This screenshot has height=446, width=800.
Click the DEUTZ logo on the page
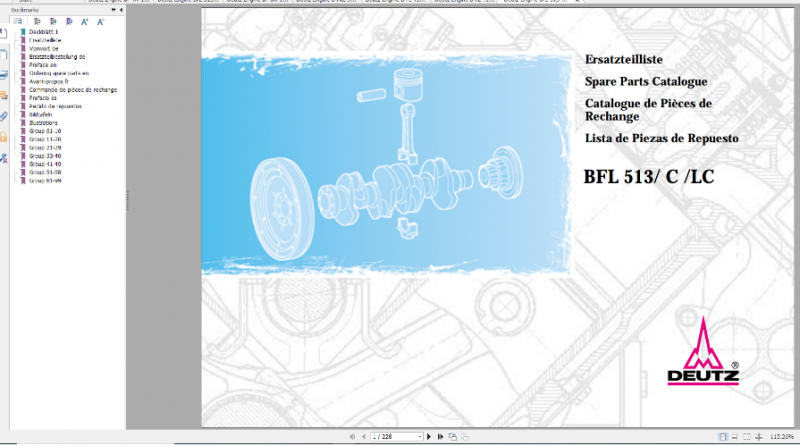click(x=703, y=351)
